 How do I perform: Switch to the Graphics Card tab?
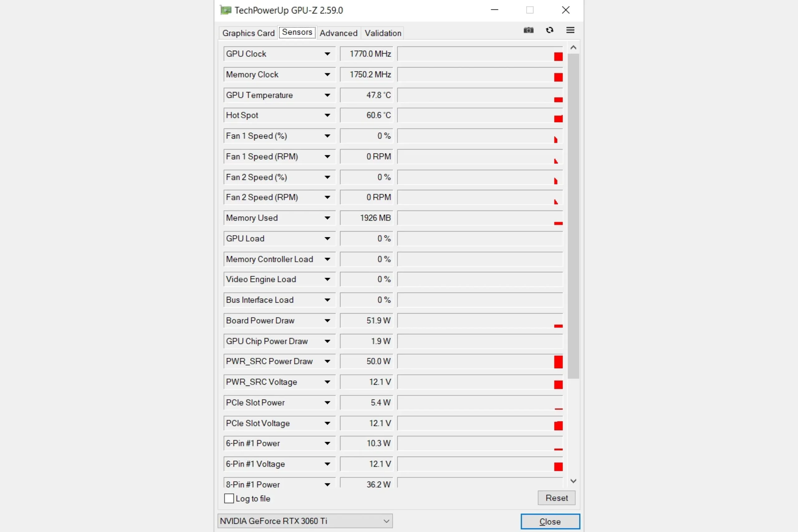[248, 33]
